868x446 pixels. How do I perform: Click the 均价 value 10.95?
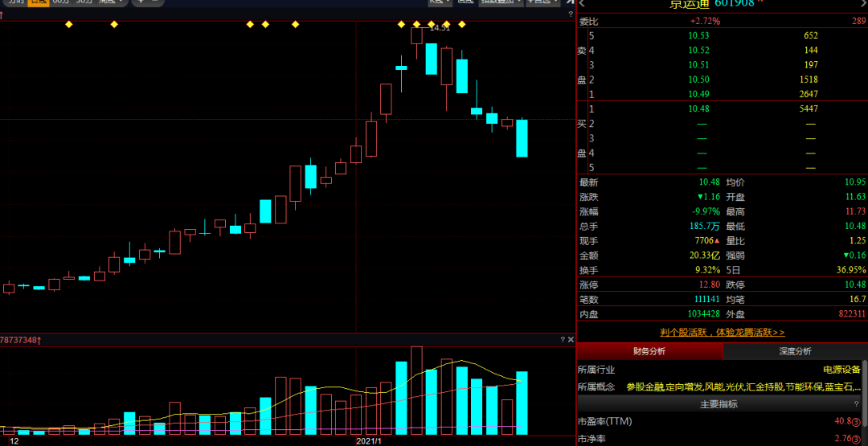856,182
